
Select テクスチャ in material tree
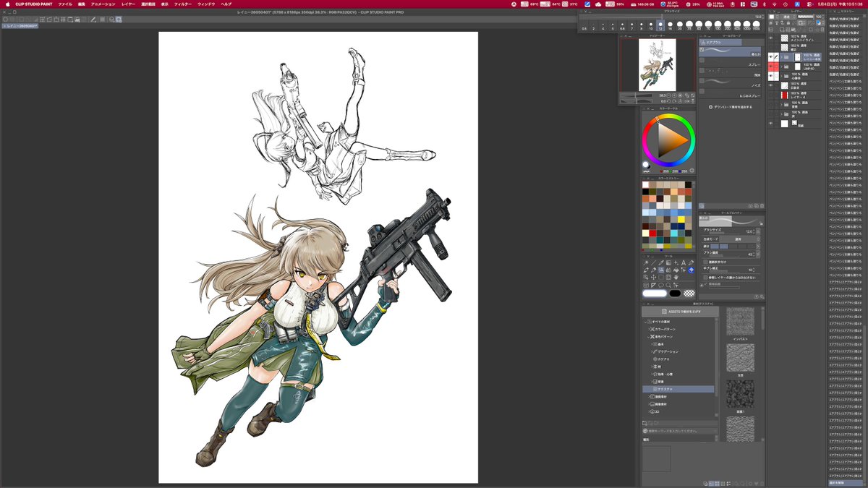[x=678, y=389]
